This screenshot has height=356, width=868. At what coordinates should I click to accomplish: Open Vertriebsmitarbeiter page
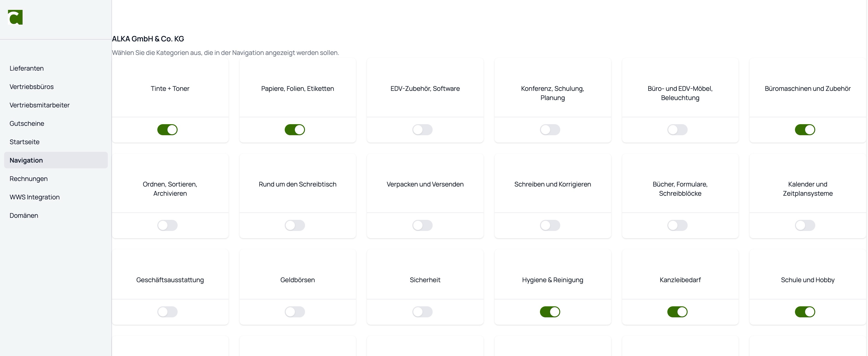click(39, 105)
